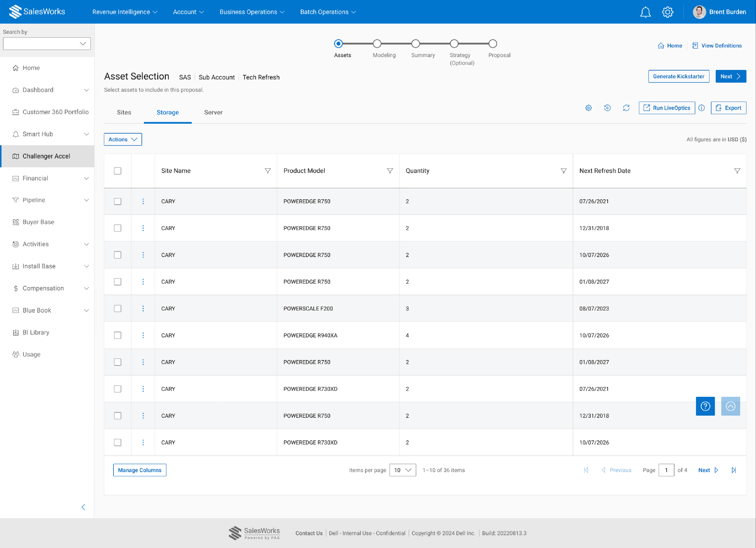The image size is (756, 548).
Task: Filter the Product Model column
Action: 390,171
